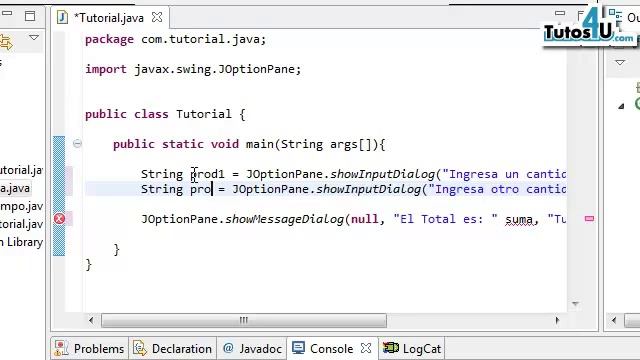Click the LogCat android icon
The image size is (640, 360).
pyautogui.click(x=391, y=348)
